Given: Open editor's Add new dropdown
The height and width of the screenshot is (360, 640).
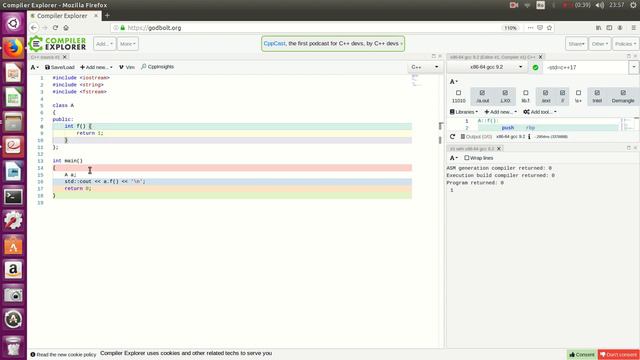Looking at the screenshot, I should pyautogui.click(x=96, y=67).
